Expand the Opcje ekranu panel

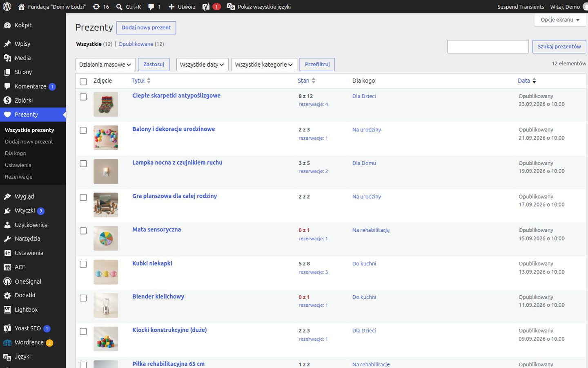pos(560,20)
